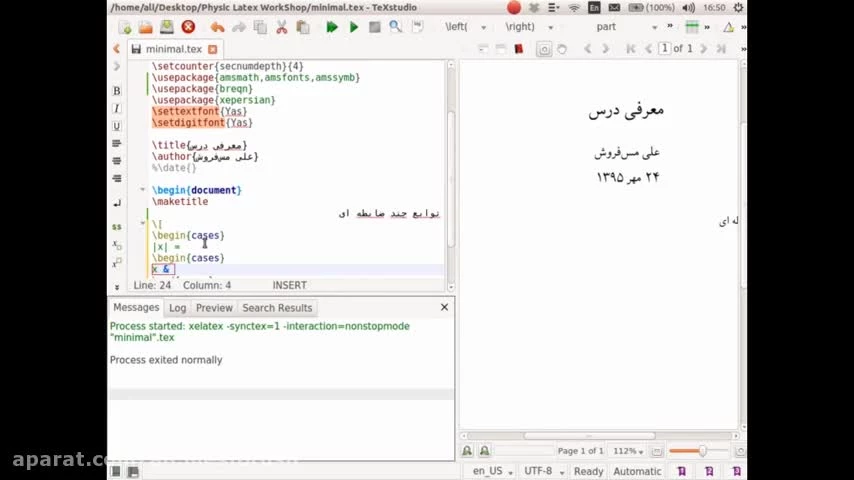
Task: Click the Undo arrow icon
Action: pos(217,27)
